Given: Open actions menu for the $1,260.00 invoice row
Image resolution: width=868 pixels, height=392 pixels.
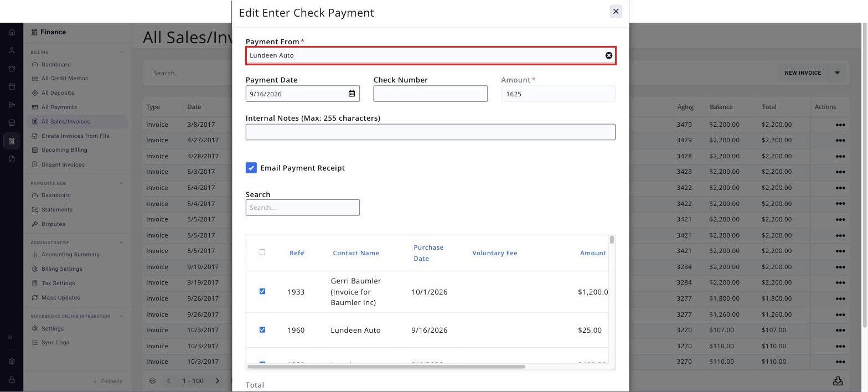Looking at the screenshot, I should (x=840, y=314).
